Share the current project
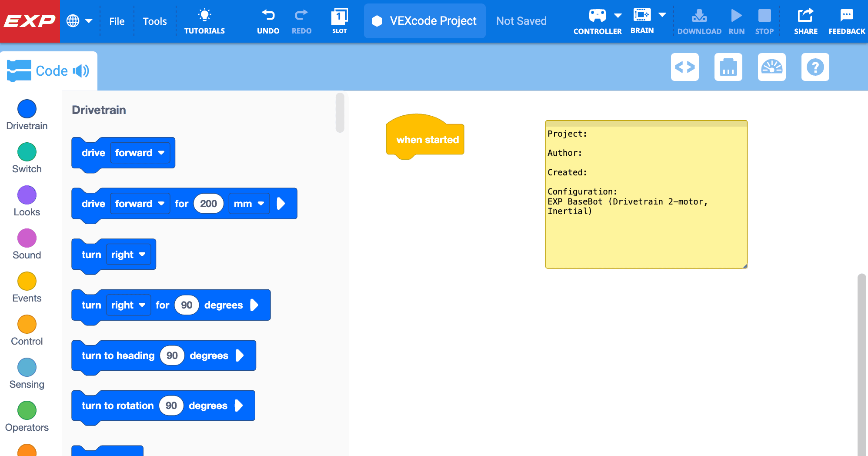This screenshot has width=868, height=456. (806, 20)
